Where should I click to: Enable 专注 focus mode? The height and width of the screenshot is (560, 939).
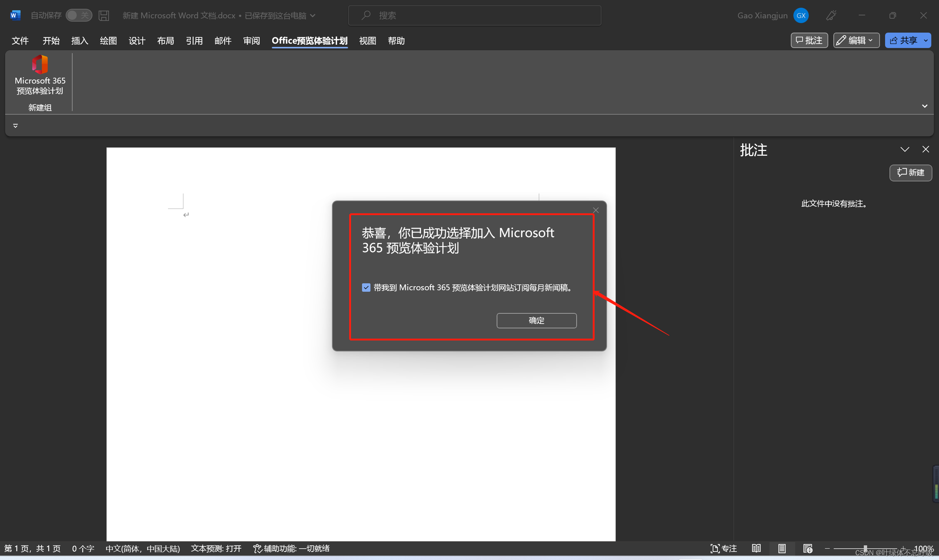tap(723, 548)
